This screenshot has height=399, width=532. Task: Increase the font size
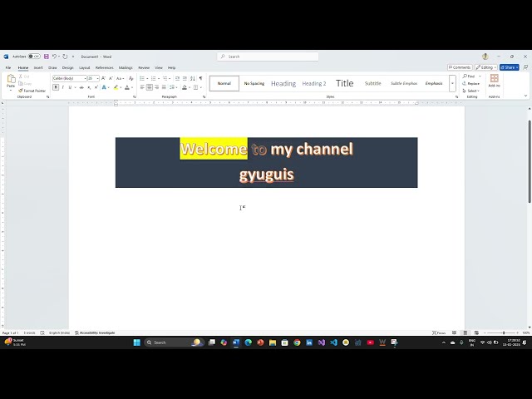tap(103, 78)
